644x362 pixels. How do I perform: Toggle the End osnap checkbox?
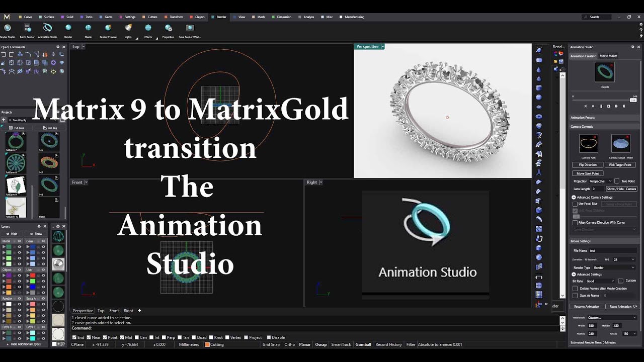(x=74, y=337)
